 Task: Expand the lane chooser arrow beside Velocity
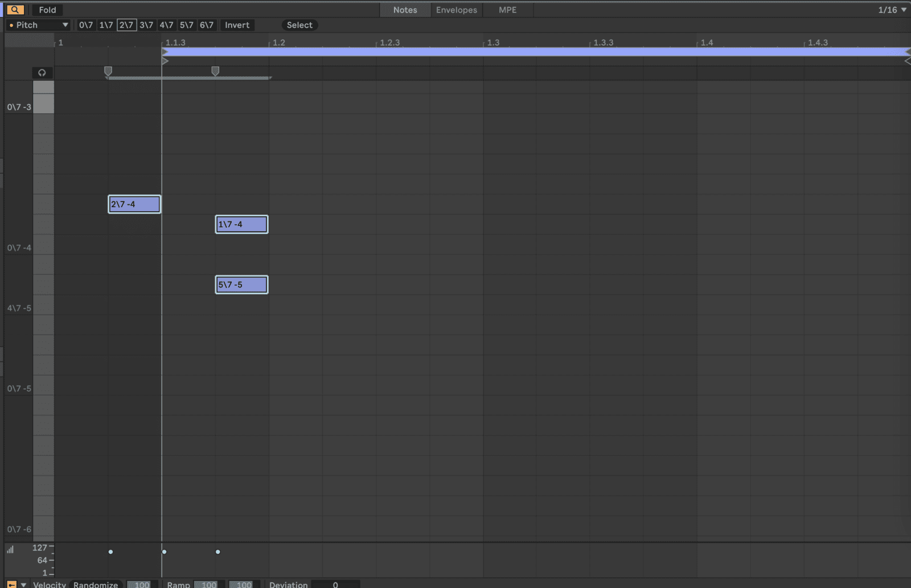pyautogui.click(x=23, y=585)
